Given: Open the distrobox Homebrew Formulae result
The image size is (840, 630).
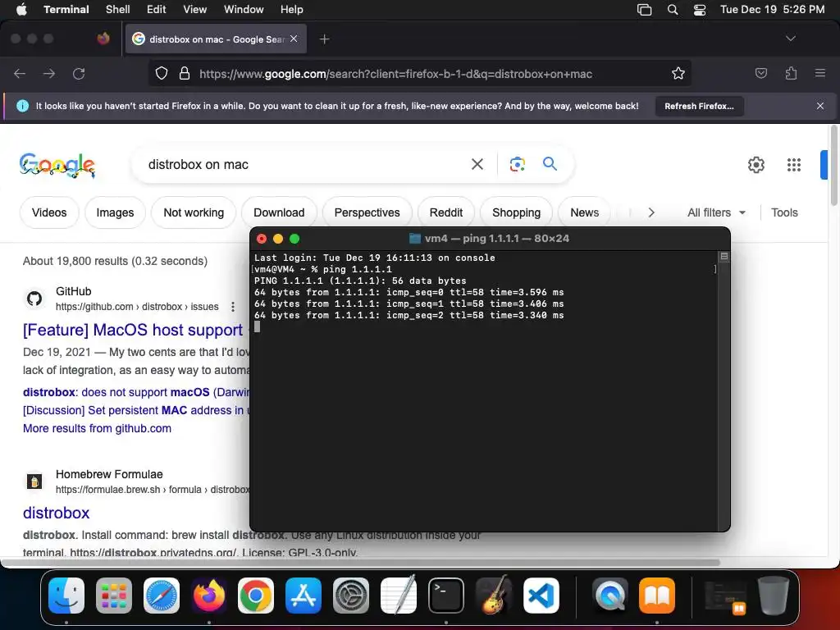Looking at the screenshot, I should tap(57, 514).
